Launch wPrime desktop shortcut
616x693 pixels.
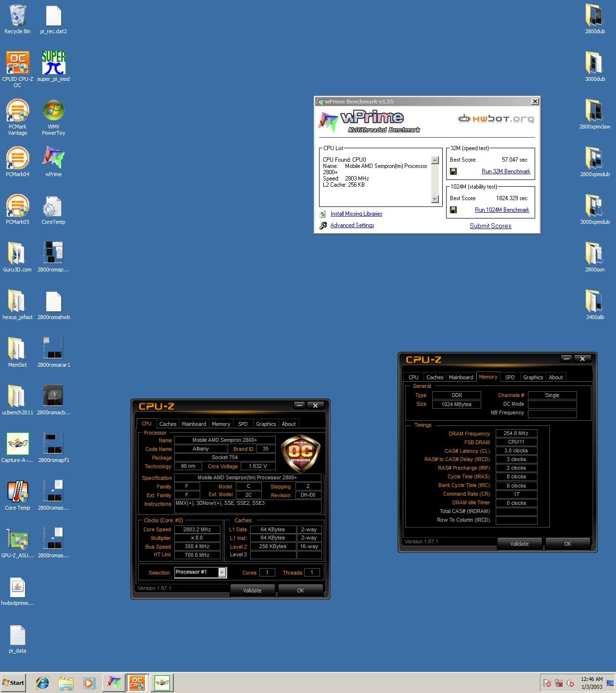pos(53,162)
